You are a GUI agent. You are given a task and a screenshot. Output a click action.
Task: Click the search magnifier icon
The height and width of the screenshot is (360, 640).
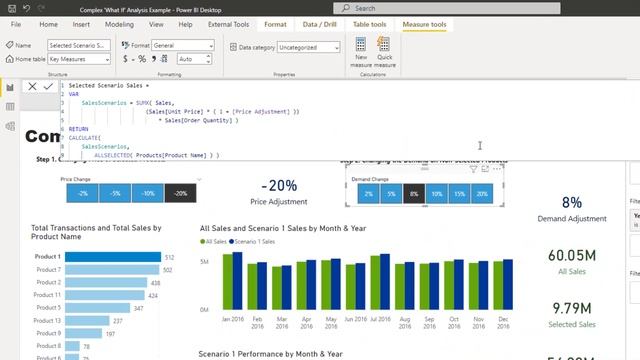click(346, 8)
